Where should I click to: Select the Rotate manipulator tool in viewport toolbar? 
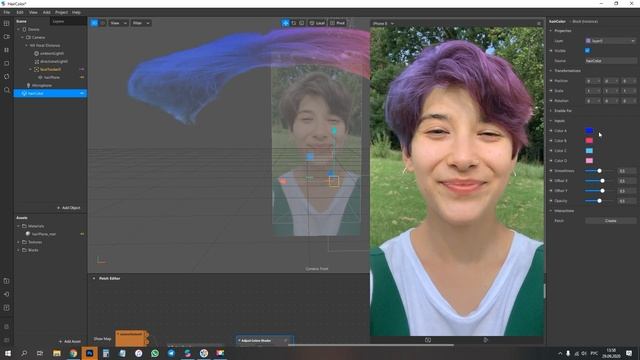tap(294, 23)
